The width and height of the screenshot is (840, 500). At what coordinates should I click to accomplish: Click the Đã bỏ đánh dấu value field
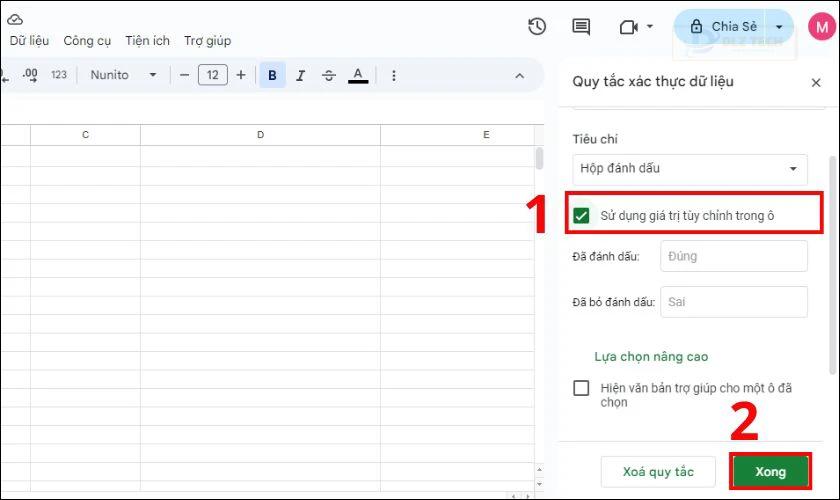[x=733, y=302]
